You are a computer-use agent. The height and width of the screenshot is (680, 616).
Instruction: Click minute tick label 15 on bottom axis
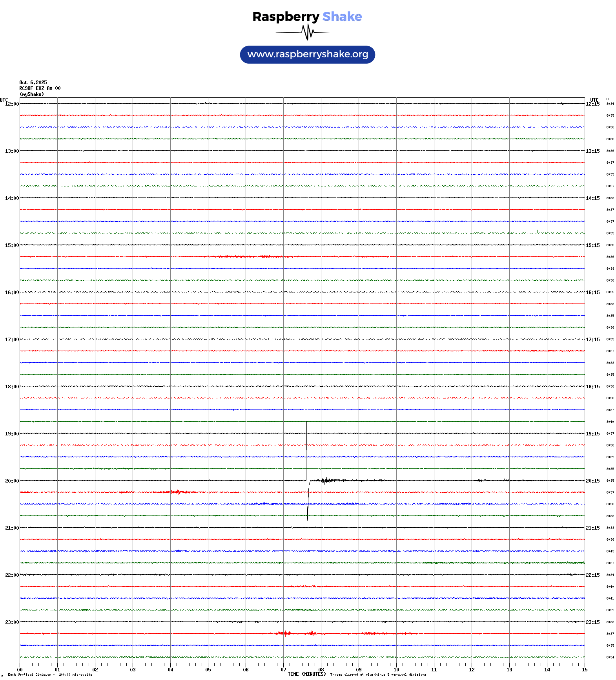pyautogui.click(x=585, y=670)
